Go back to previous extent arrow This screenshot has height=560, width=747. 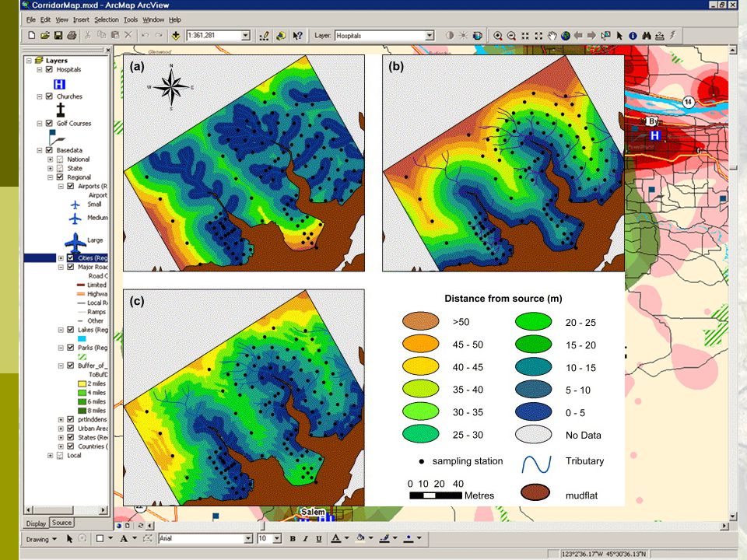pos(578,36)
